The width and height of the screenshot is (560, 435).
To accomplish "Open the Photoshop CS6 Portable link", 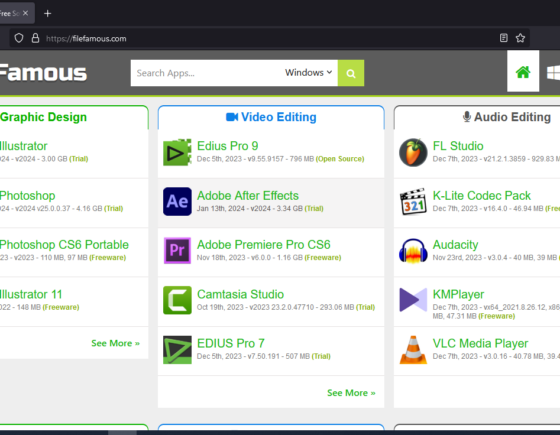I will (x=64, y=245).
